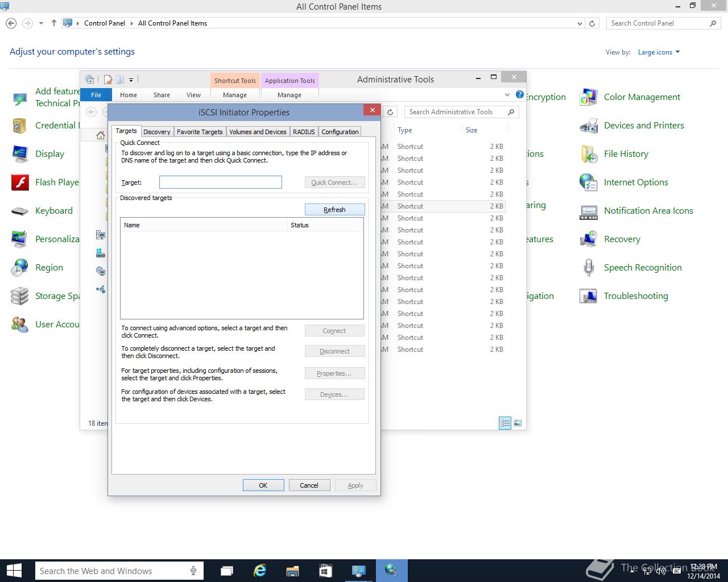
Task: Switch Administrative Tools to details view
Action: [505, 423]
